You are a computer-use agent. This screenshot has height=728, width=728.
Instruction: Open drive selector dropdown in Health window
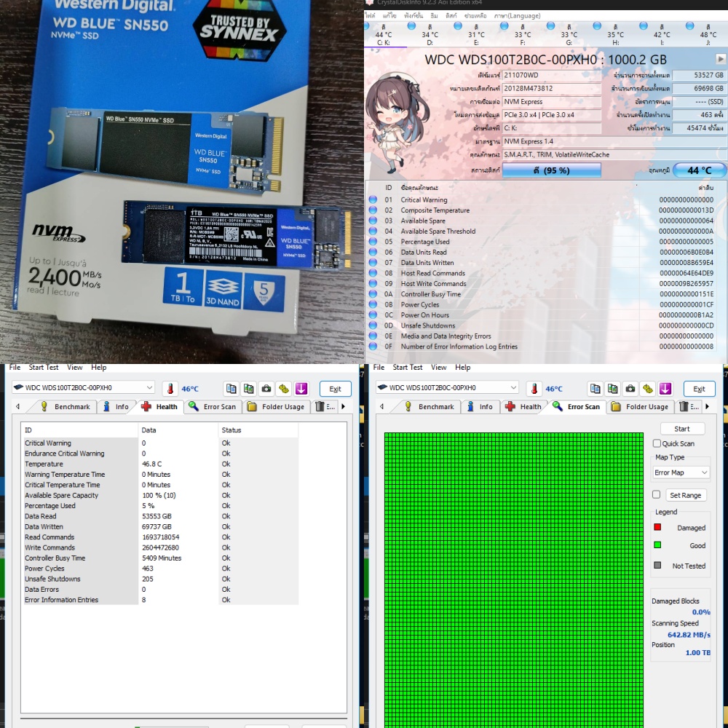tap(84, 388)
